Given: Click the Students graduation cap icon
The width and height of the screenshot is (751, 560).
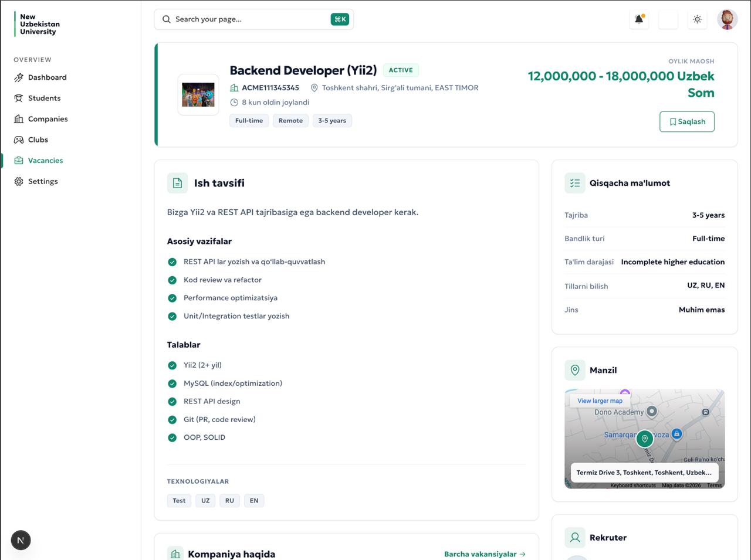Looking at the screenshot, I should 19,99.
